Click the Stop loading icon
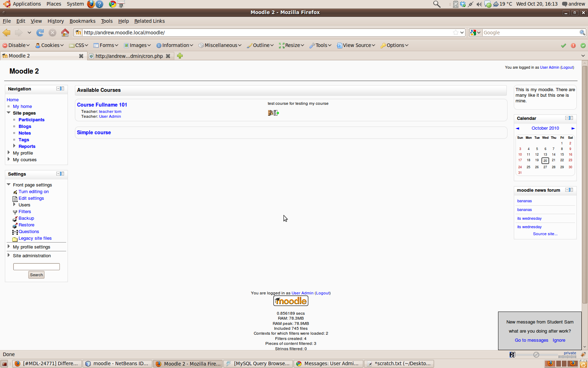Image resolution: width=588 pixels, height=368 pixels. click(52, 33)
